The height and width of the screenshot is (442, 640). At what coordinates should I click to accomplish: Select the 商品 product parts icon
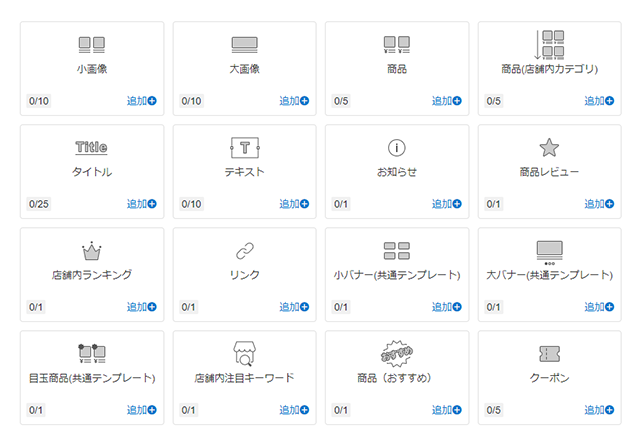(x=397, y=45)
